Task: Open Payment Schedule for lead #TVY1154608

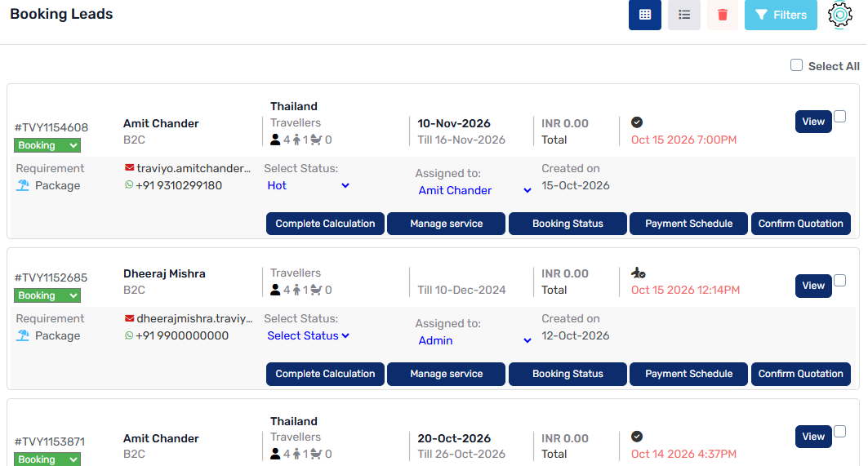Action: [x=688, y=224]
